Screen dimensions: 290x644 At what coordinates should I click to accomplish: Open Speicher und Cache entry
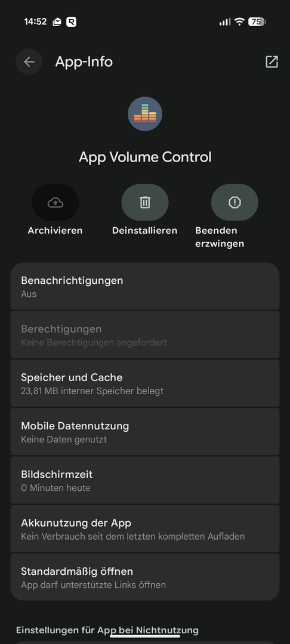pos(145,383)
